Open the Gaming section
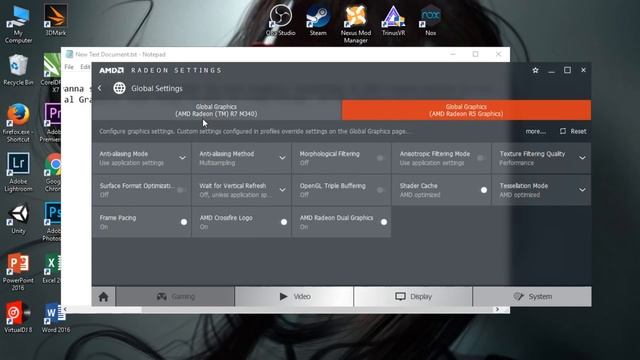 pyautogui.click(x=176, y=297)
